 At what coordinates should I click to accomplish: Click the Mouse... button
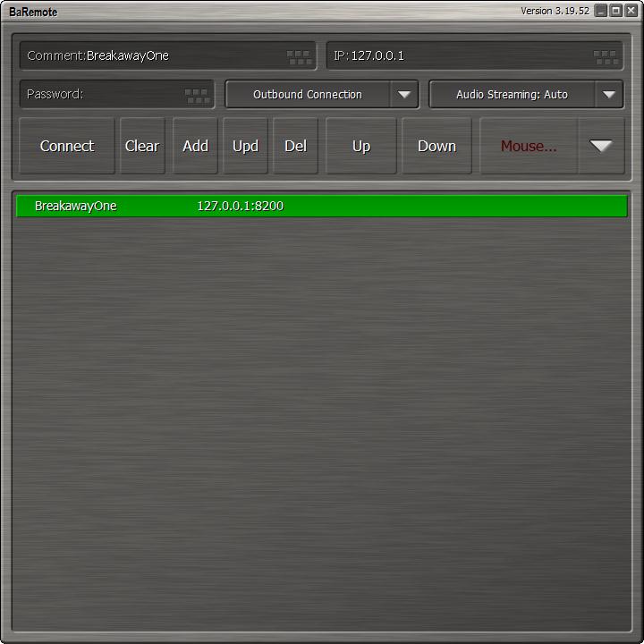coord(529,146)
